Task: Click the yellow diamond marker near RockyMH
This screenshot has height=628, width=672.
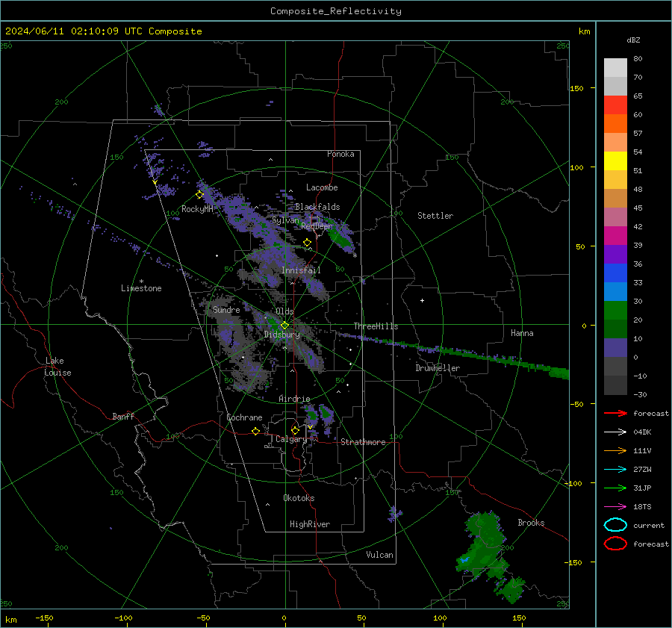Action: [199, 195]
